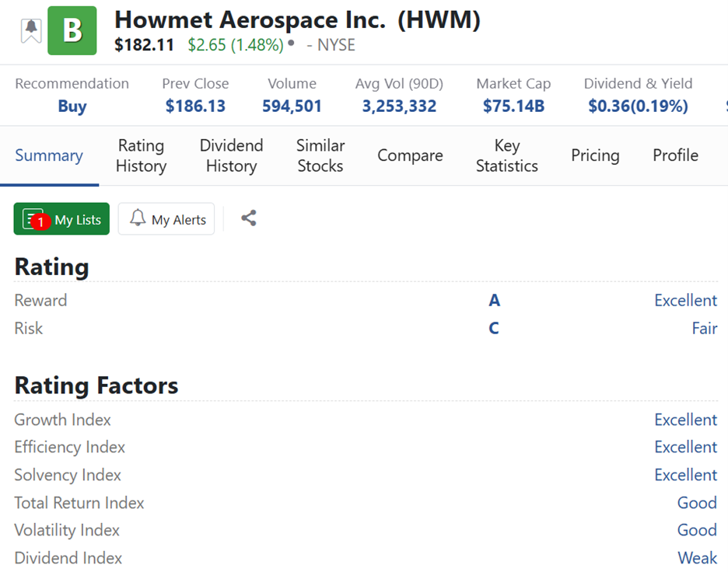The image size is (728, 572).
Task: Click the Recommendation label
Action: [72, 83]
